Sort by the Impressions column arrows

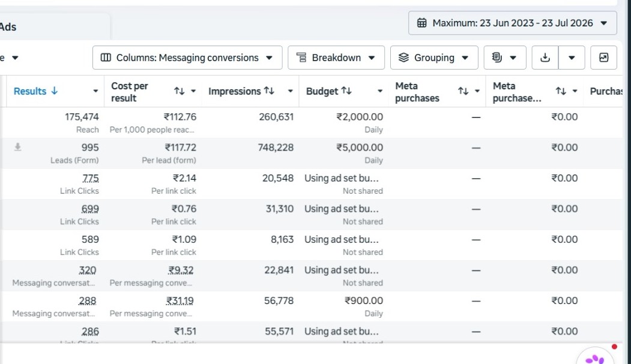coord(269,91)
